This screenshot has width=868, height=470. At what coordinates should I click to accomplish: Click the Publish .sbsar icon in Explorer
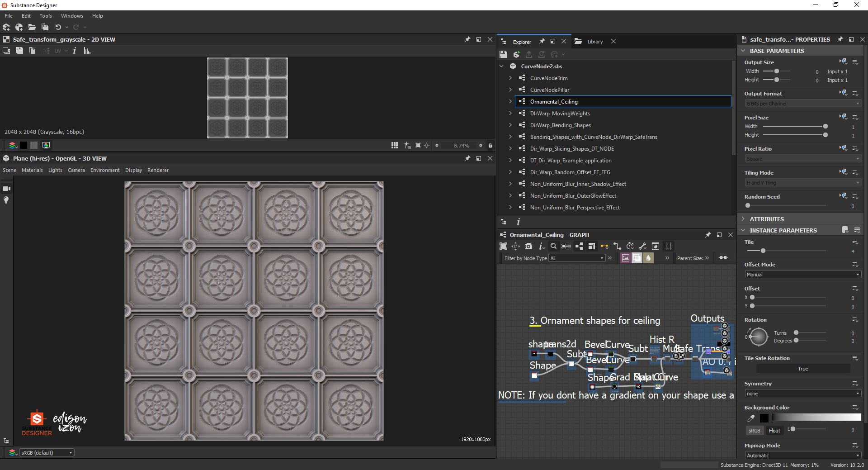(x=516, y=54)
